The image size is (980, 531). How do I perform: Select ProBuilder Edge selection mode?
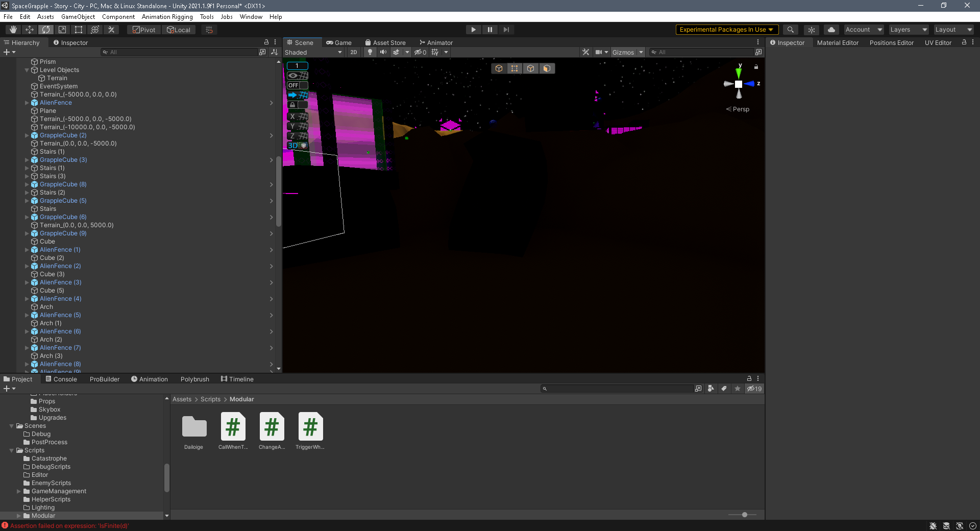pos(531,68)
